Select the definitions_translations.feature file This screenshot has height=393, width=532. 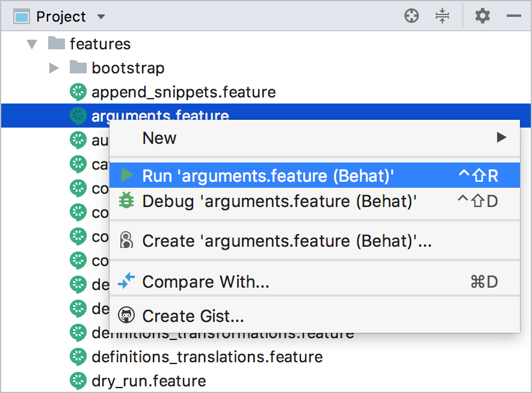tap(206, 356)
